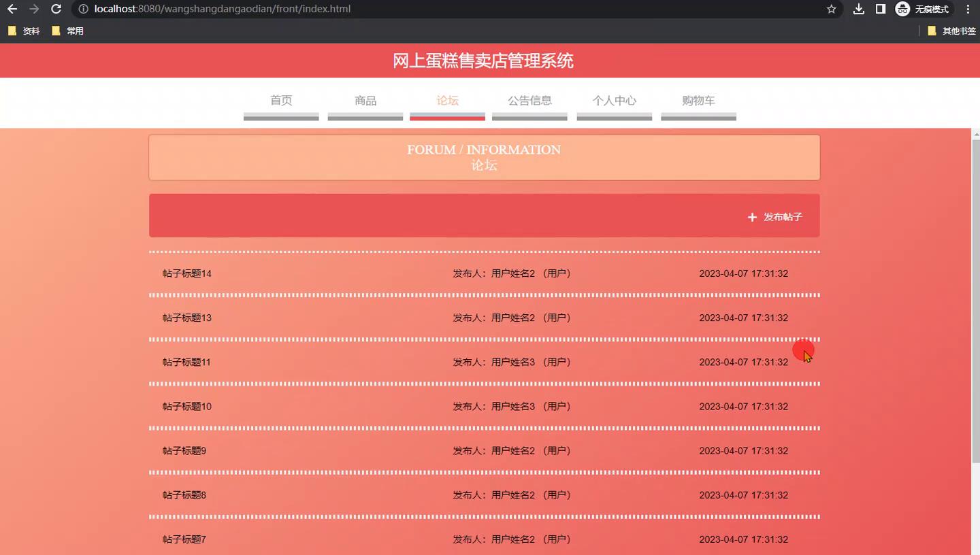This screenshot has height=555, width=980.
Task: Open the 常用 bookmark folder
Action: point(67,31)
